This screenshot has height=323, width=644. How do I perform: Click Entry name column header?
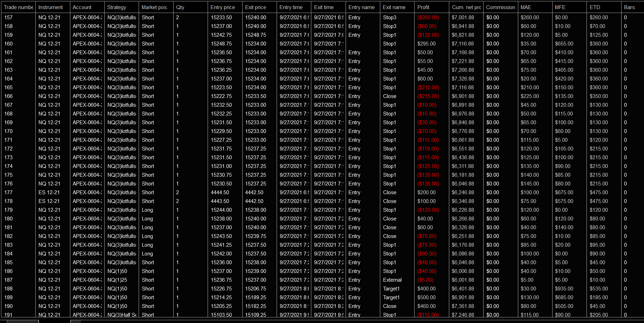click(x=363, y=7)
